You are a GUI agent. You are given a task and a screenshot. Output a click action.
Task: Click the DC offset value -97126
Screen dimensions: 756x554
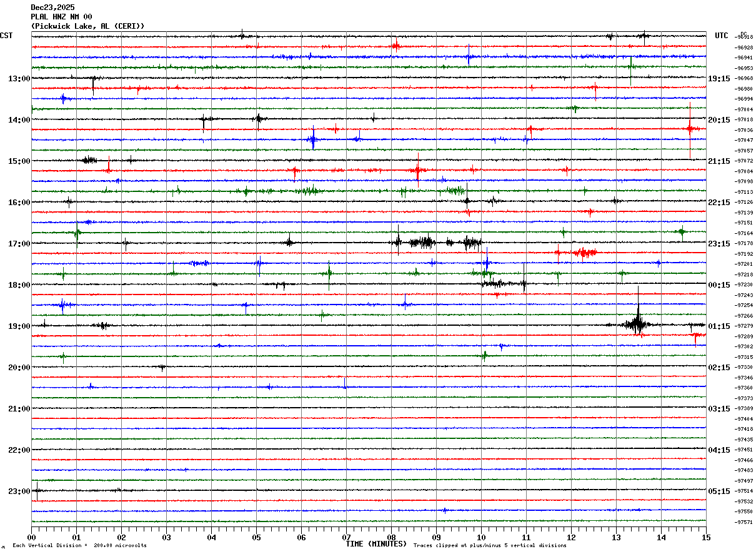[744, 202]
